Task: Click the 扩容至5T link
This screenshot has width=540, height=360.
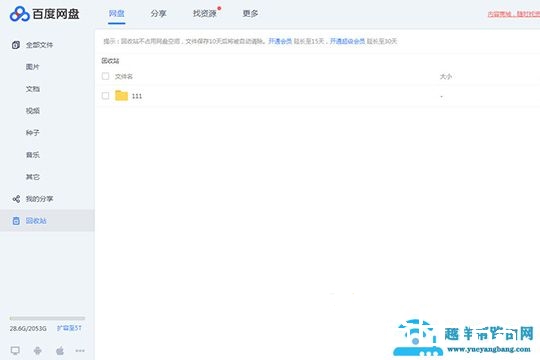Action: click(x=69, y=328)
